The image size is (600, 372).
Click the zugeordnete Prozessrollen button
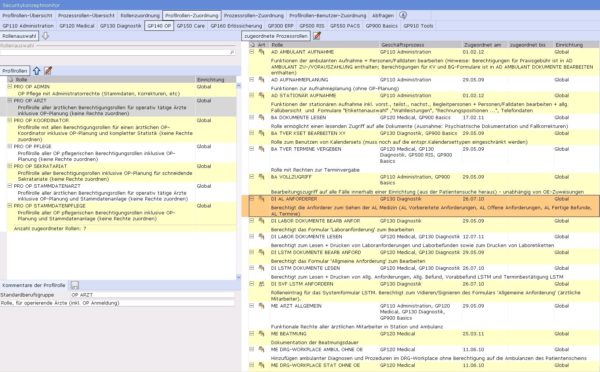[276, 36]
